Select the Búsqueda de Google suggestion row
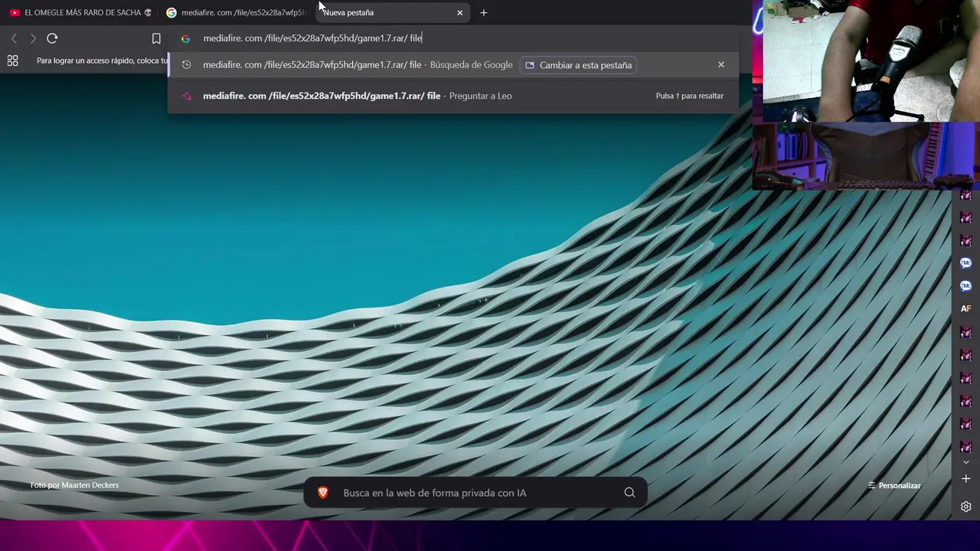The height and width of the screenshot is (551, 980). (453, 65)
